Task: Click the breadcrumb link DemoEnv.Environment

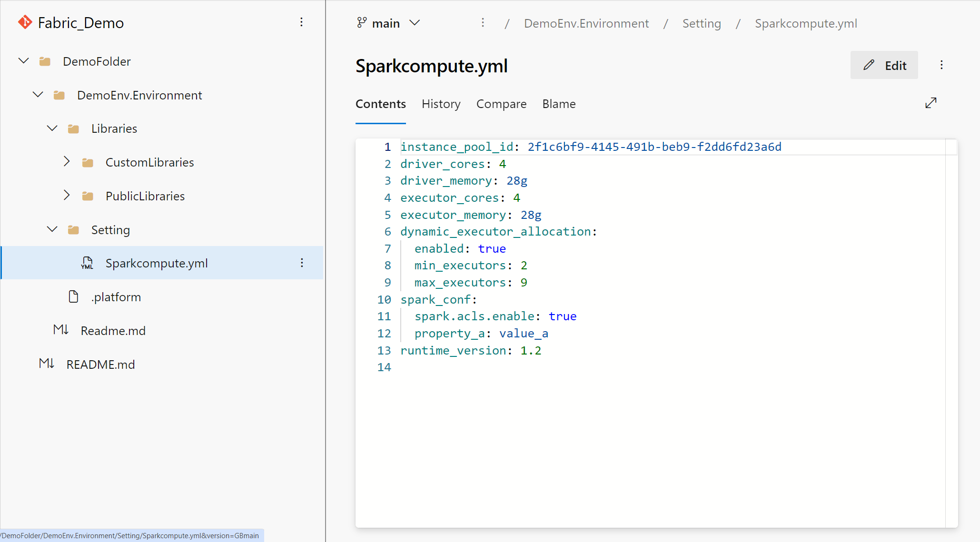Action: pyautogui.click(x=585, y=23)
